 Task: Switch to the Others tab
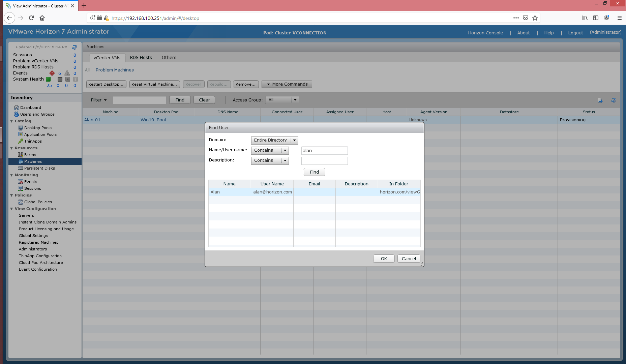169,58
